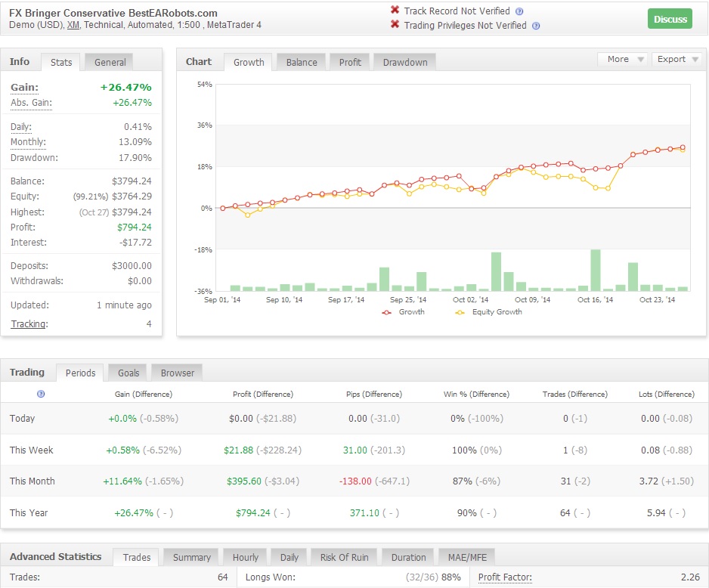Click the Monthly label in Info panel
709x588 pixels.
[x=28, y=142]
